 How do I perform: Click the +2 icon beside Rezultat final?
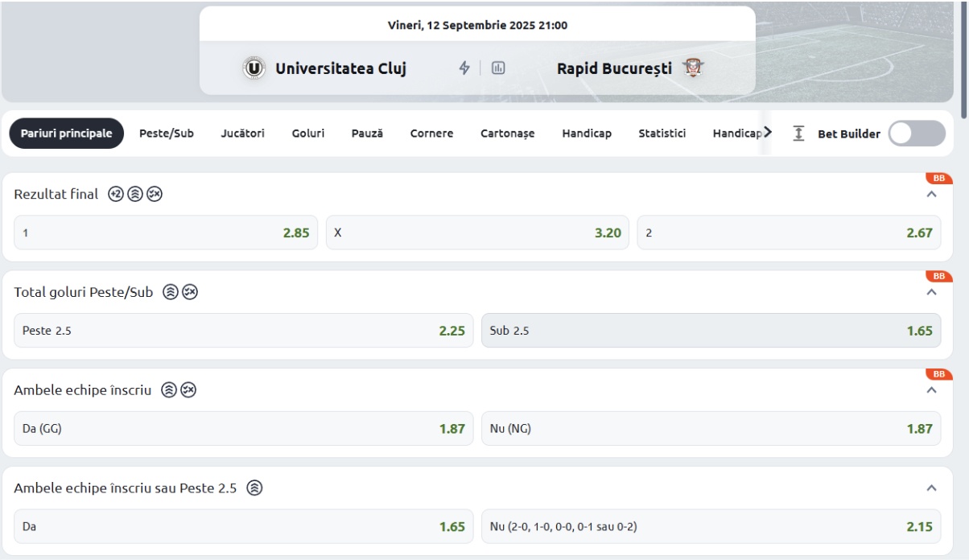pyautogui.click(x=116, y=194)
